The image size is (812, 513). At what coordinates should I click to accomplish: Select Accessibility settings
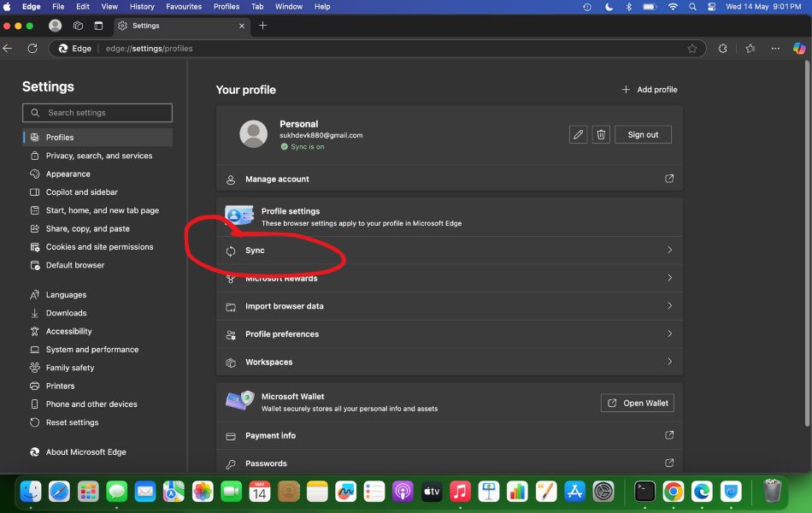point(97,331)
